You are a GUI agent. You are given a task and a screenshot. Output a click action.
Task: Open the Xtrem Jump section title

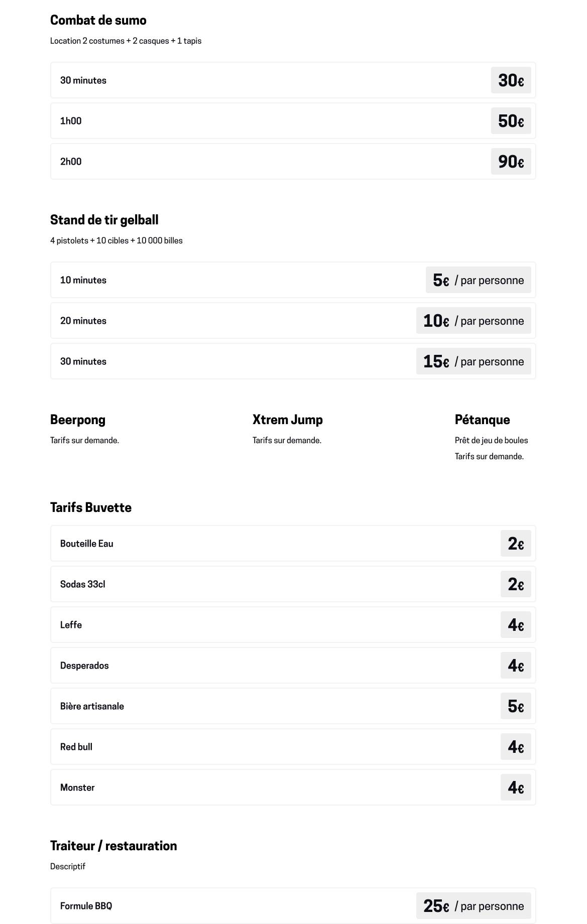pyautogui.click(x=288, y=420)
